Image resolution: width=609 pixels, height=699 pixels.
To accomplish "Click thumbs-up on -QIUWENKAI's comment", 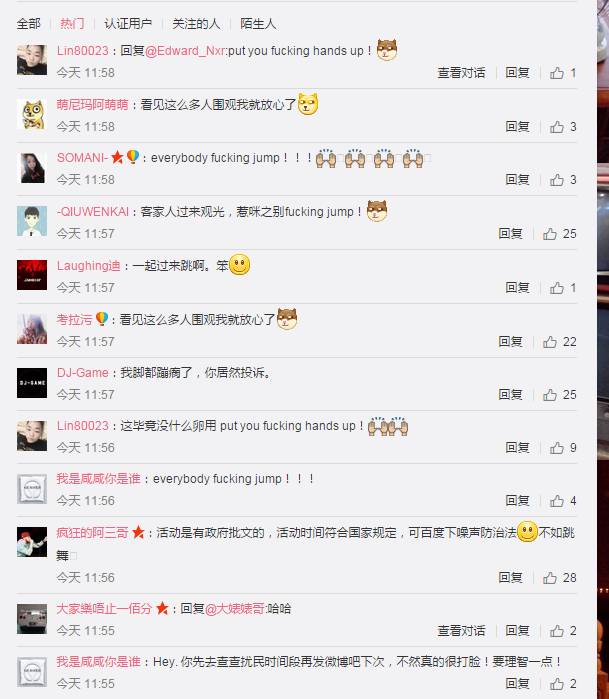I will click(550, 234).
